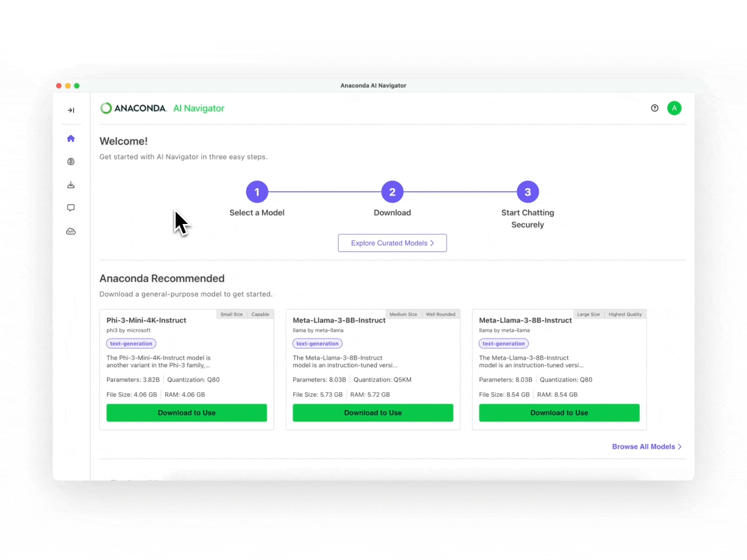Viewport: 747px width, 560px height.
Task: Open the Chat icon in sidebar
Action: [71, 208]
